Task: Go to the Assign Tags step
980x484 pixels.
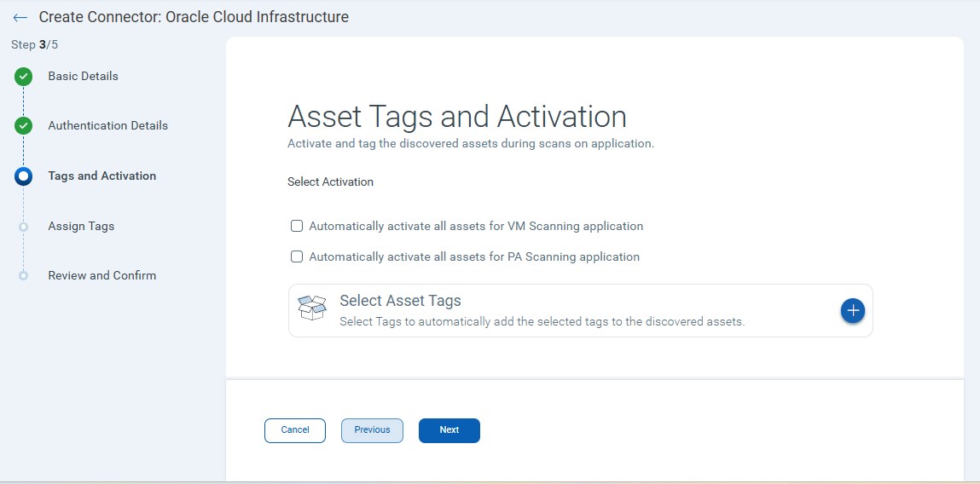Action: (x=81, y=226)
